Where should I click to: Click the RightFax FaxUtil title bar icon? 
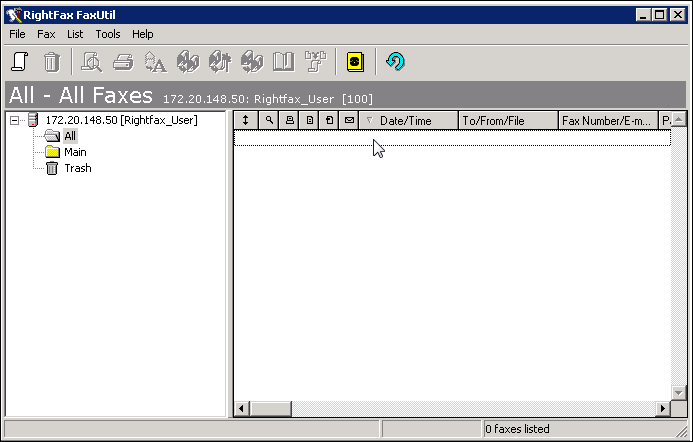tap(14, 15)
